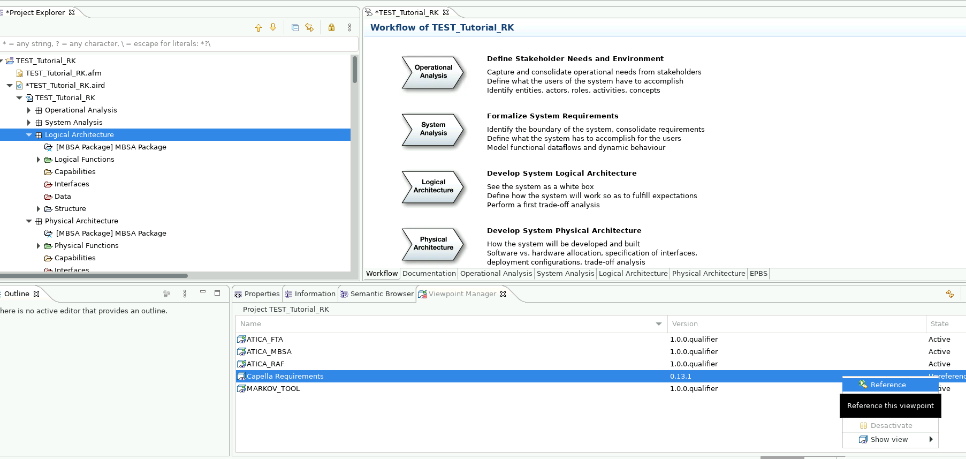Click the Project Explorer filter text field
The image size is (966, 459).
(179, 44)
